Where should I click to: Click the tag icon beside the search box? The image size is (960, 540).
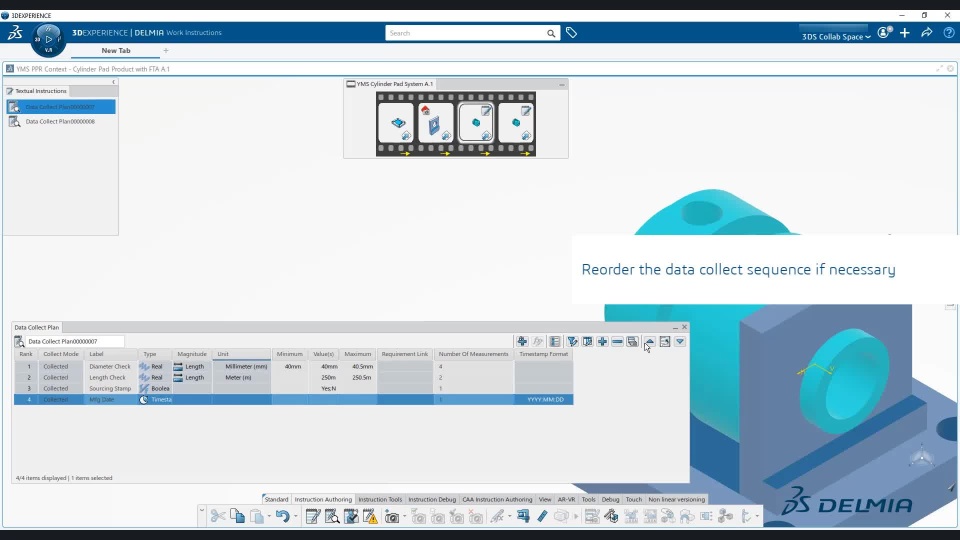(571, 33)
